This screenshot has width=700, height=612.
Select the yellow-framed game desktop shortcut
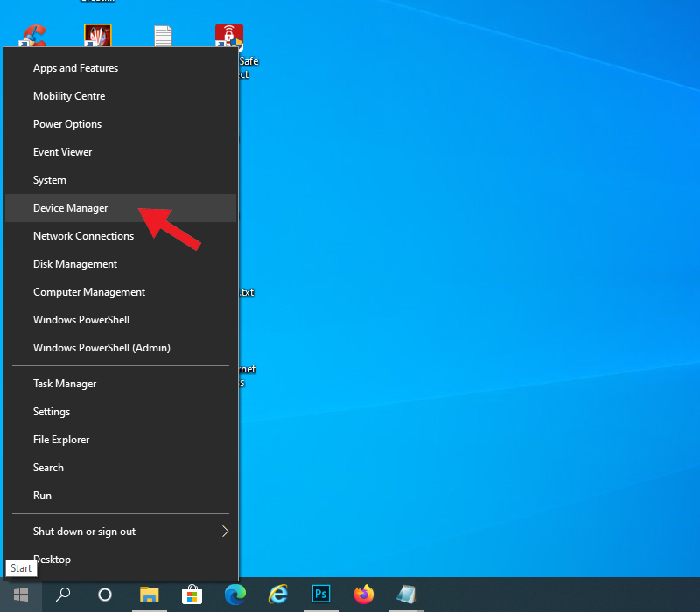click(x=98, y=35)
